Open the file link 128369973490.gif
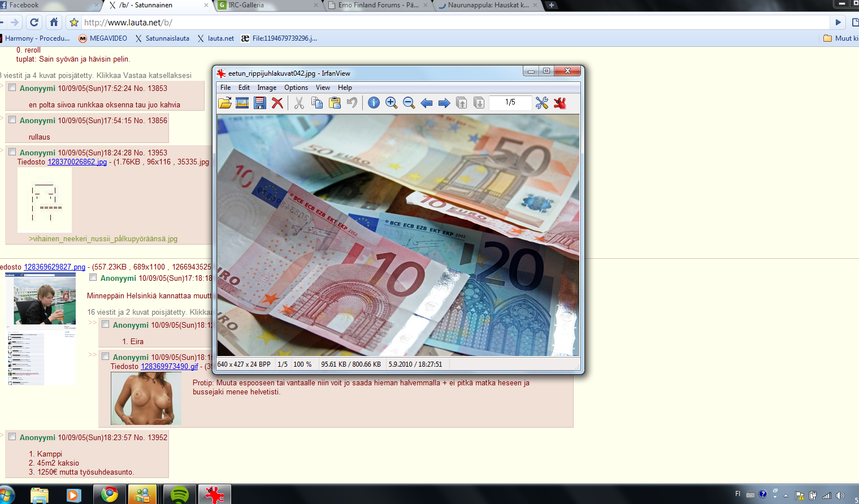 tap(170, 366)
